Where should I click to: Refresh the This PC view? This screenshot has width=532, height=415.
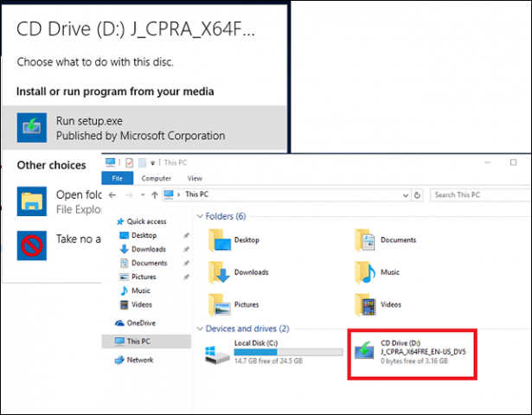[417, 195]
